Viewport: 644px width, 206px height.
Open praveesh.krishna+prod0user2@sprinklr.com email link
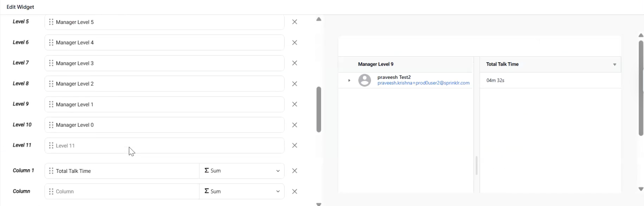click(423, 83)
